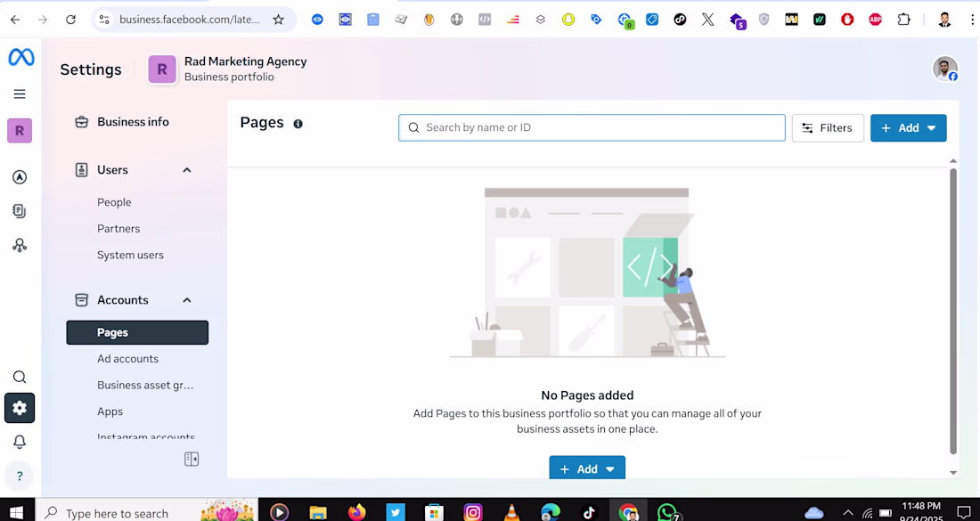980x521 pixels.
Task: Select Business asset groups item
Action: 145,385
